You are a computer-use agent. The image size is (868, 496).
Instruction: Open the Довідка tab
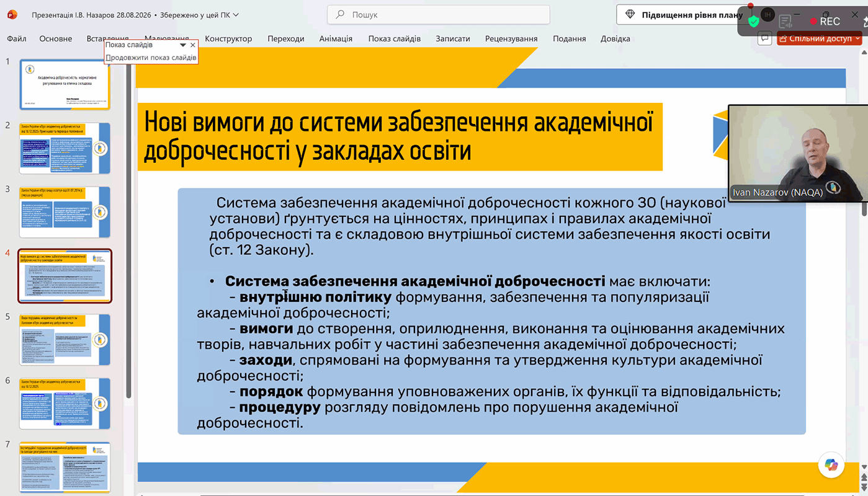pyautogui.click(x=615, y=38)
